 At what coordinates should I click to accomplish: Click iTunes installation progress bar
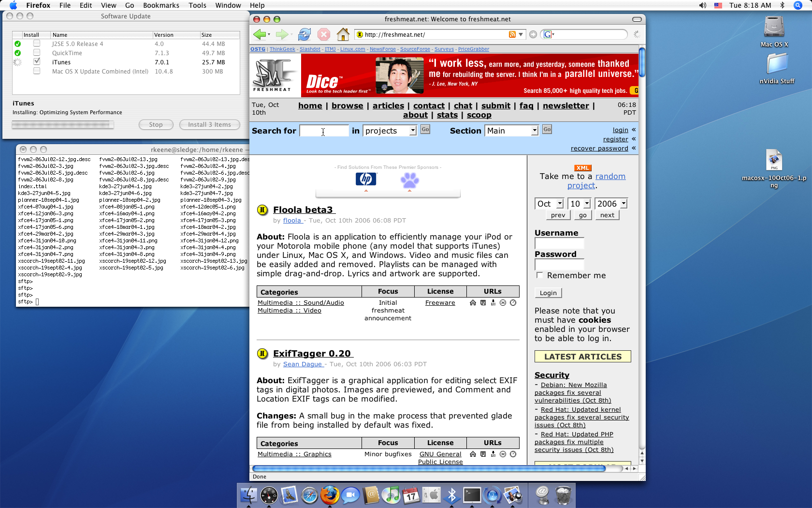tap(63, 125)
